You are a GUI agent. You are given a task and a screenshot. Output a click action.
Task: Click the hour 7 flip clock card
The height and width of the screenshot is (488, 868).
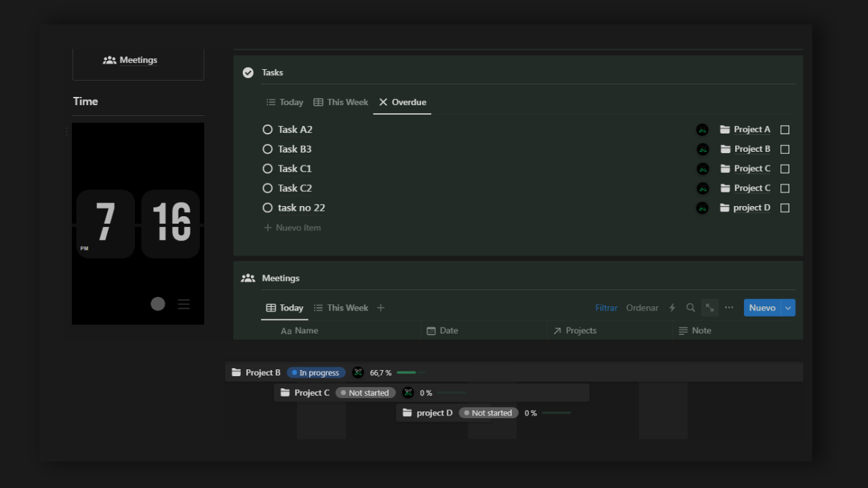105,224
